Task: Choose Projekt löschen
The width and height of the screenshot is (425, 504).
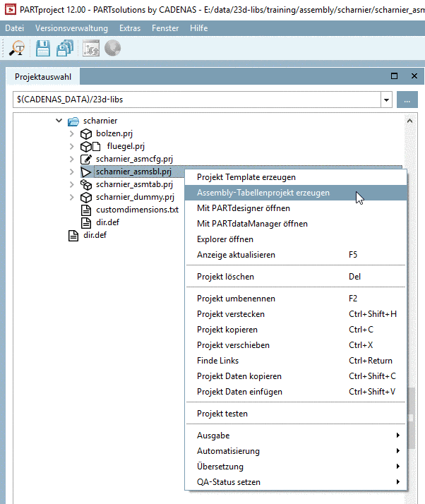Action: (296, 277)
